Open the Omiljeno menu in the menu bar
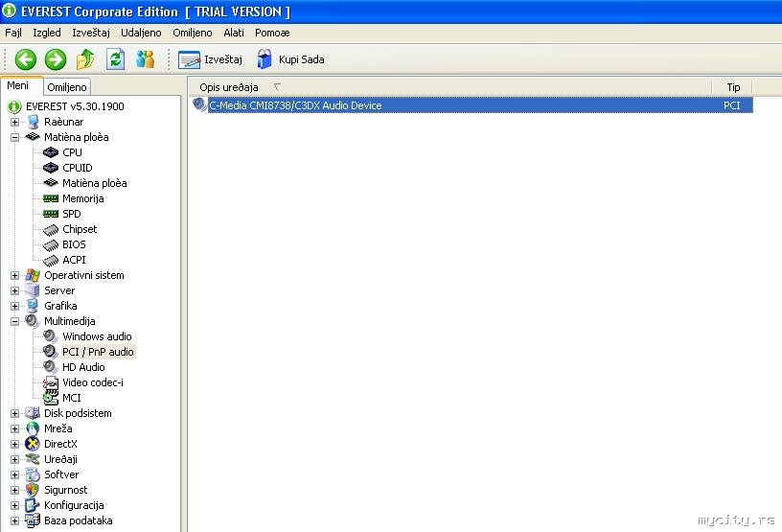 193,33
